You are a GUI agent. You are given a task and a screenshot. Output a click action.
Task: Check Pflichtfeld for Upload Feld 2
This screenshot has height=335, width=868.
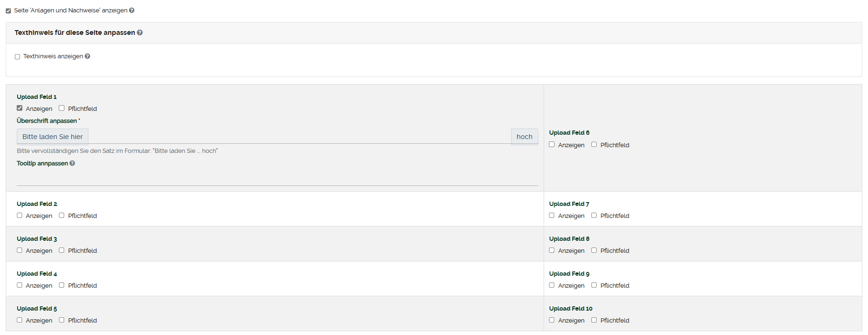pos(62,216)
